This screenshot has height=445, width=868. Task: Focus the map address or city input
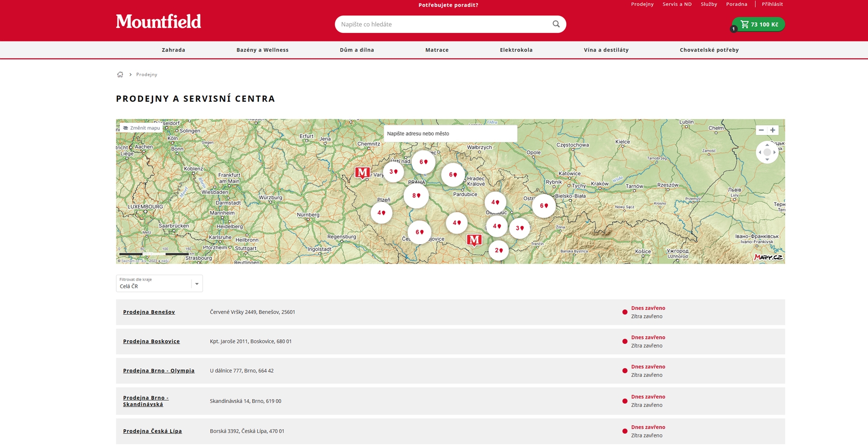coord(450,134)
